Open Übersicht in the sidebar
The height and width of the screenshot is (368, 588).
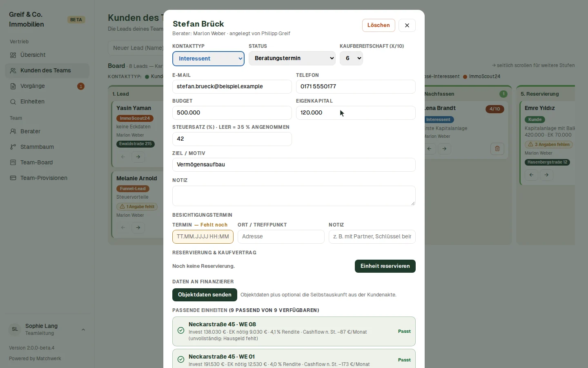coord(47,55)
